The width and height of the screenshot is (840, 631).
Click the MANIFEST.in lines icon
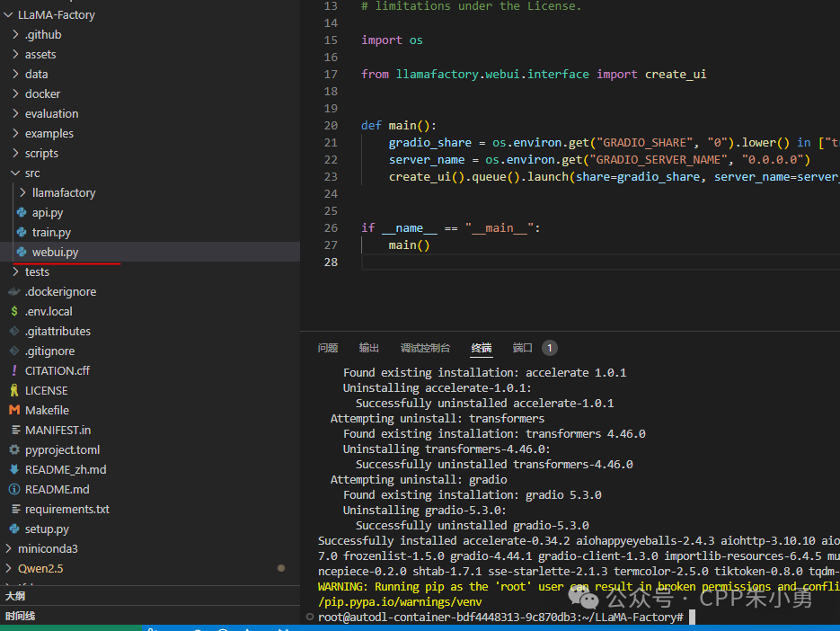tap(16, 430)
